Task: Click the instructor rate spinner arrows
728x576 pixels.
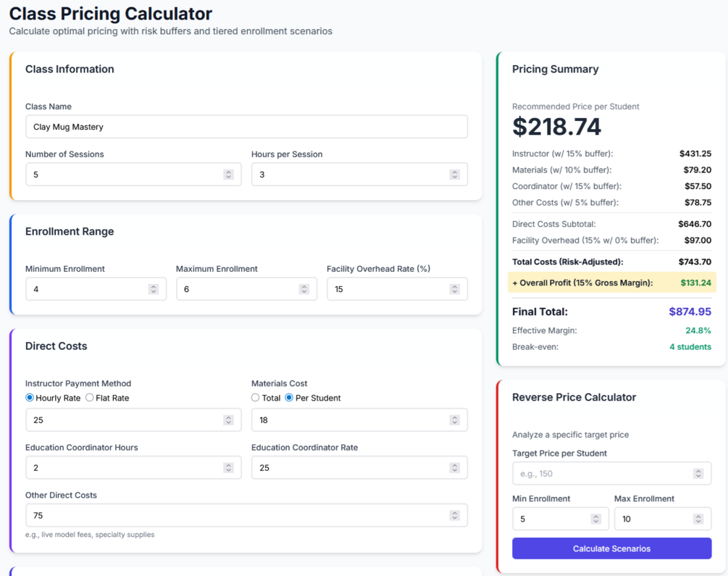Action: coord(228,420)
